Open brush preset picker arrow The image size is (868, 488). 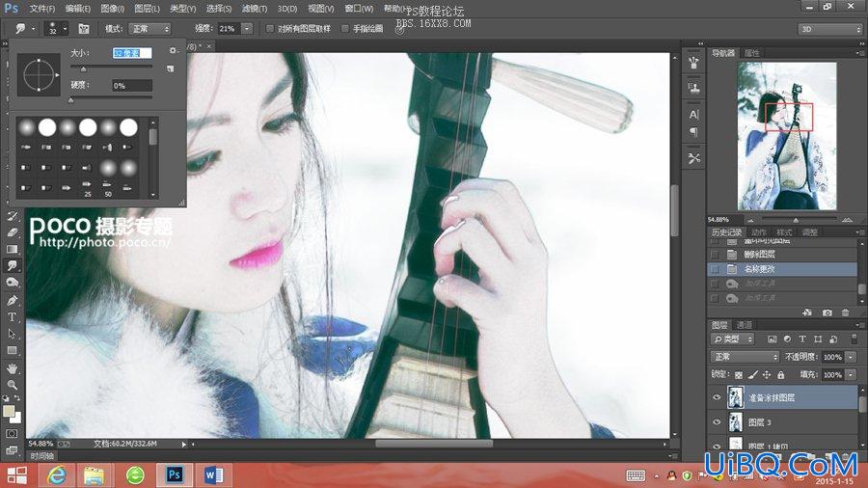tap(65, 28)
